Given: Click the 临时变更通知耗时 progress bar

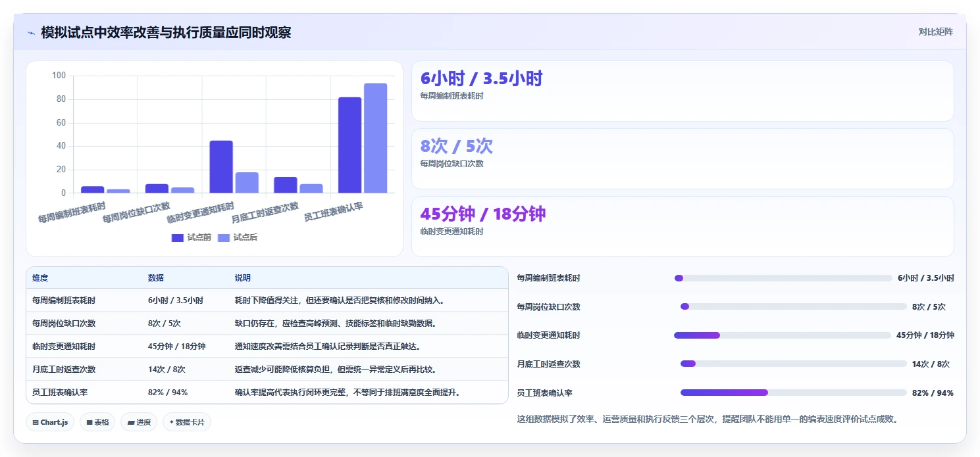Looking at the screenshot, I should [x=783, y=335].
